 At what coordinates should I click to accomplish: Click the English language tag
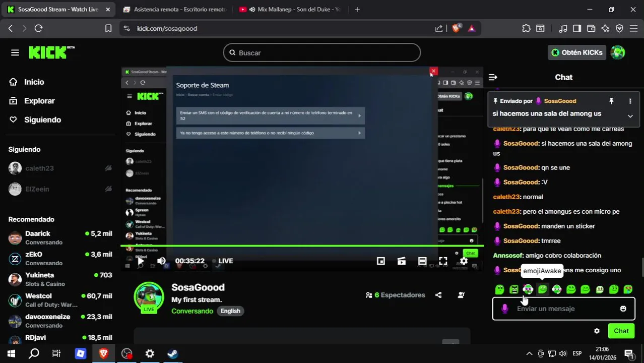230,311
